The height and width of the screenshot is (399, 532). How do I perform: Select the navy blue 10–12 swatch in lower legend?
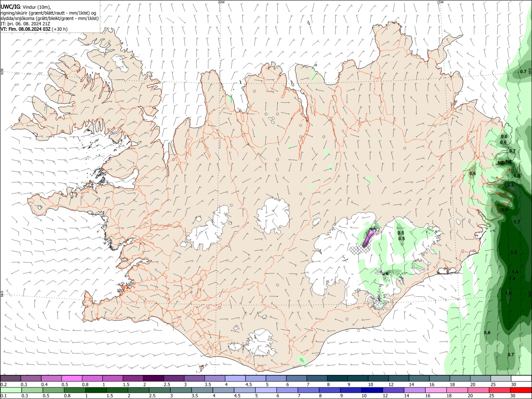click(x=372, y=390)
